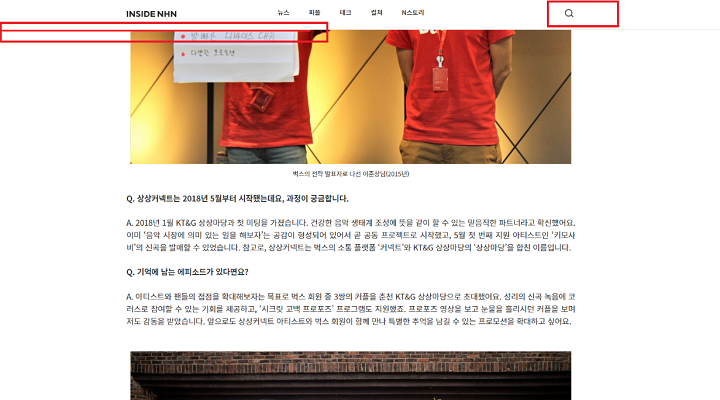Viewport: 720px width, 400px height.
Task: Click the photo of two people in red shirts
Action: click(350, 96)
